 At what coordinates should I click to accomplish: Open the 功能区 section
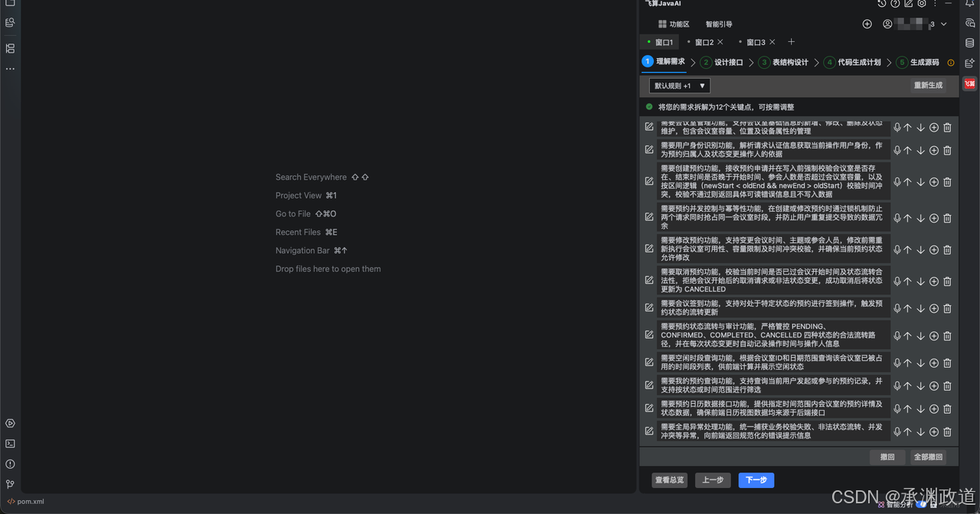click(x=674, y=24)
